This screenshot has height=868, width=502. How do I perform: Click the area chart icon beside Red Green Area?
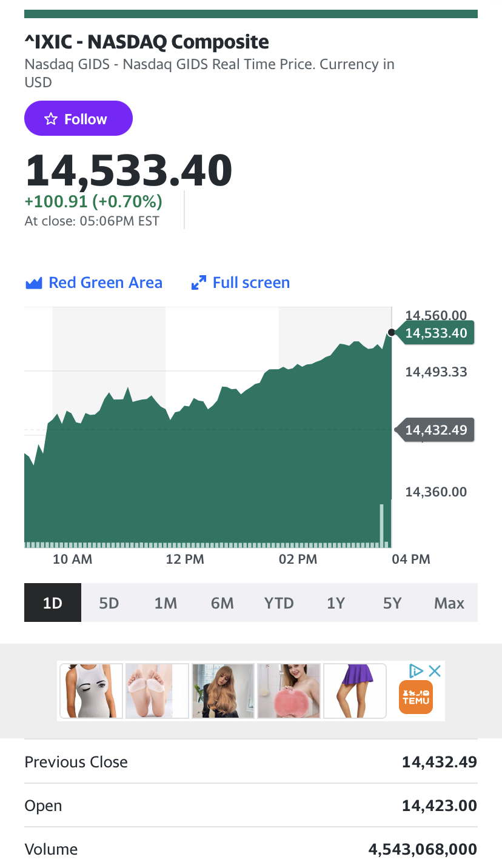[x=33, y=283]
